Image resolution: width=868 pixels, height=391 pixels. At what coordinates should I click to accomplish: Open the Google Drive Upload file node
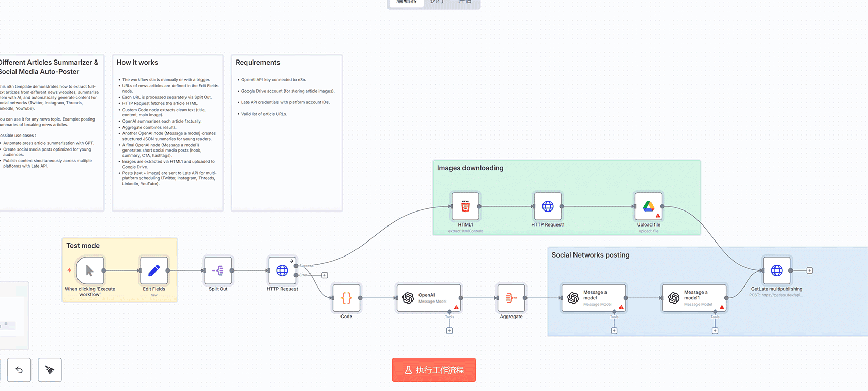[648, 206]
